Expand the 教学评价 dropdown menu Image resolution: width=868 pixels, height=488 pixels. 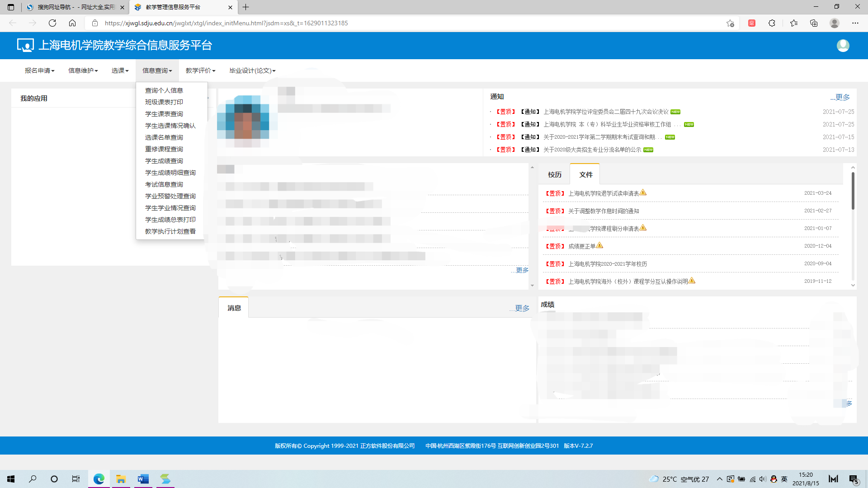click(x=200, y=70)
